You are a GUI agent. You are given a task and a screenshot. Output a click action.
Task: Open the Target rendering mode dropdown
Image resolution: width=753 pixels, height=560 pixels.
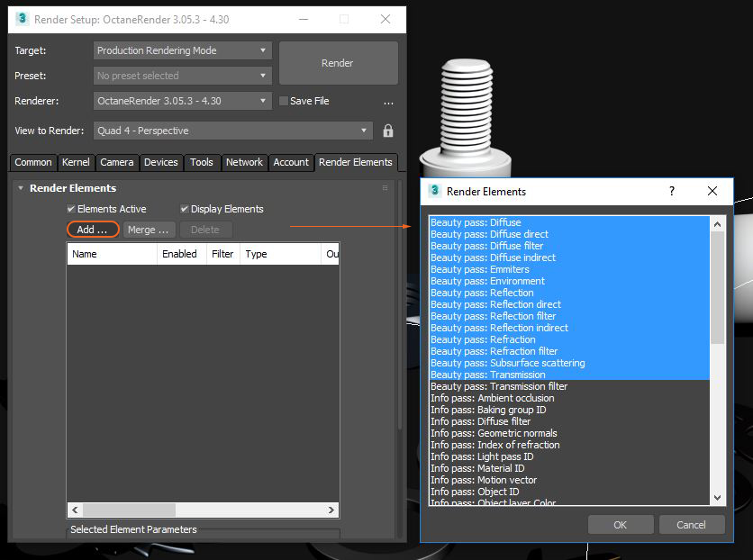(x=180, y=50)
